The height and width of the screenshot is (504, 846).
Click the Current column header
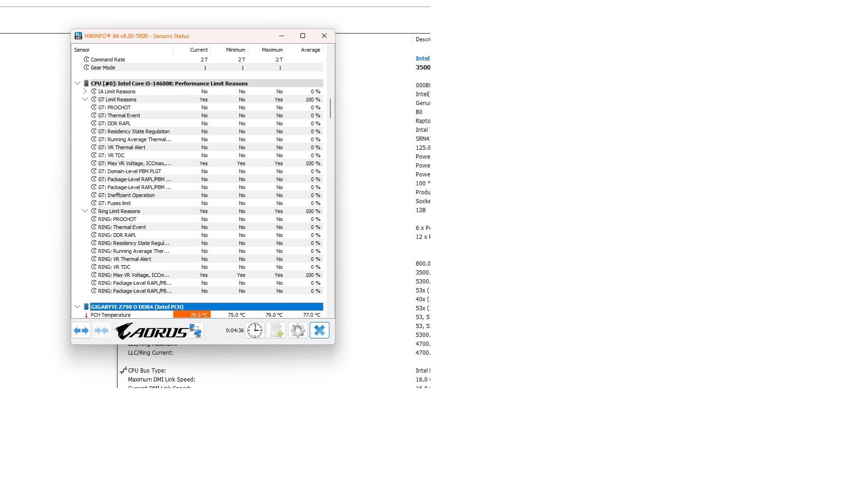click(x=192, y=50)
